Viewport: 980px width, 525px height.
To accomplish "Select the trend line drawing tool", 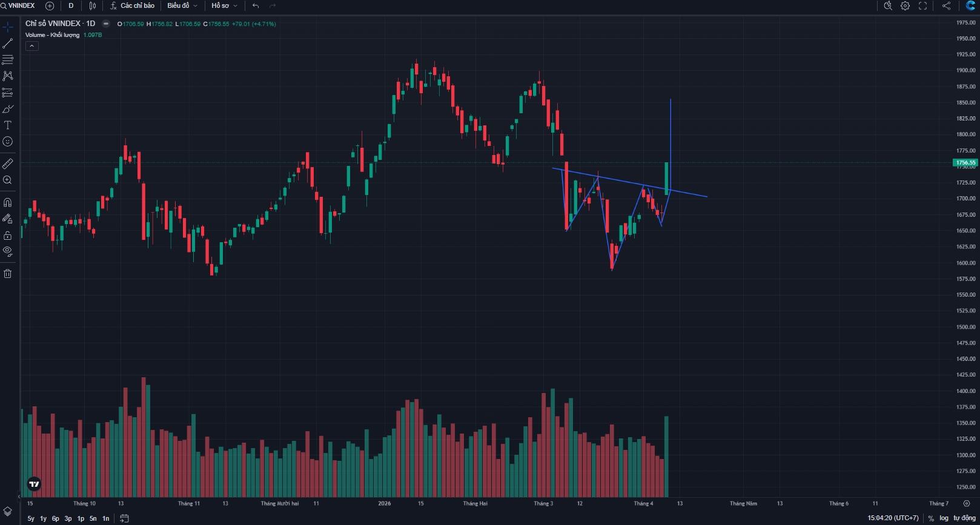I will (8, 44).
